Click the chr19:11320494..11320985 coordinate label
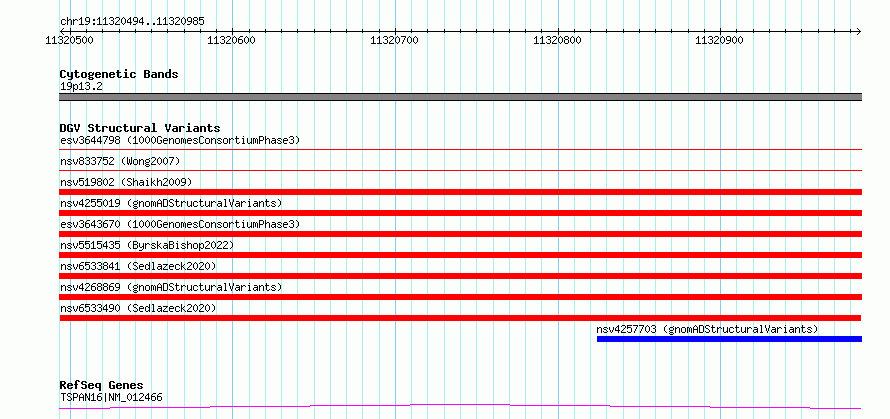This screenshot has width=890, height=419. (x=132, y=22)
